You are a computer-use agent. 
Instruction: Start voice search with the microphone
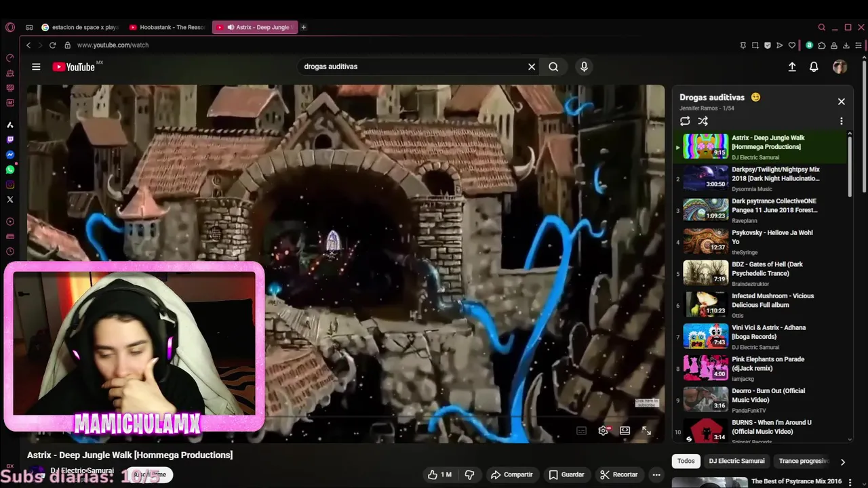[x=584, y=66]
